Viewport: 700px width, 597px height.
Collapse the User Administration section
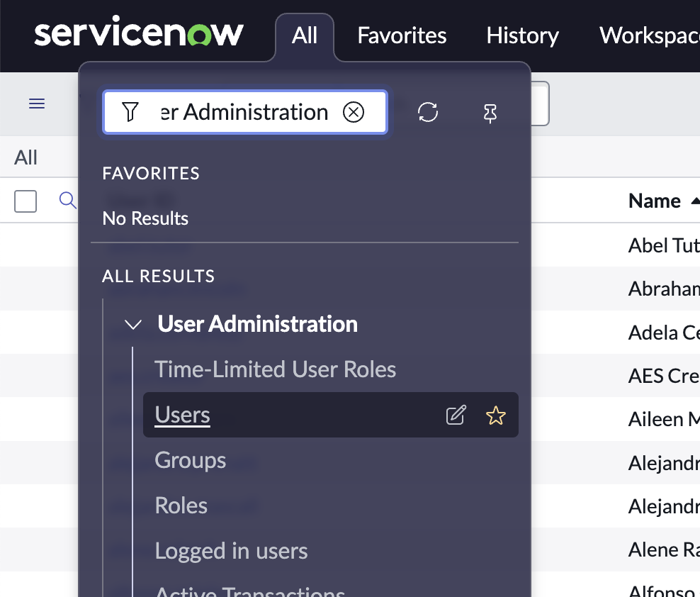point(133,325)
